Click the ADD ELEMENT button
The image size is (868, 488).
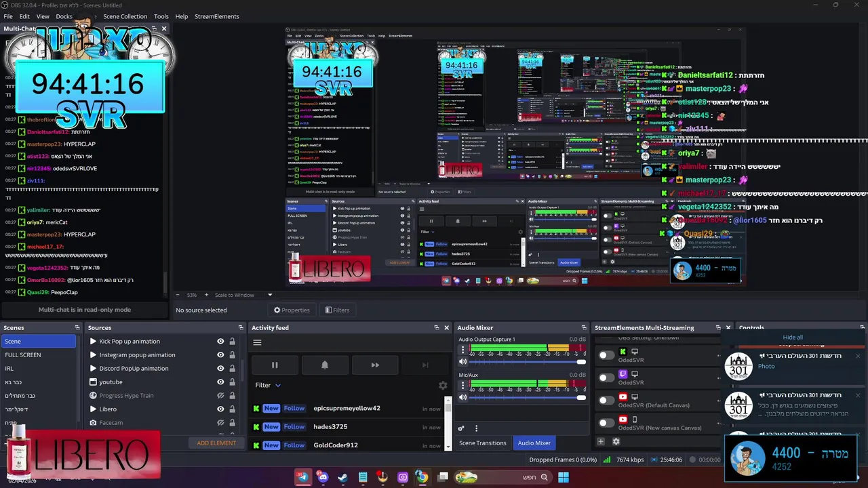[x=216, y=443]
